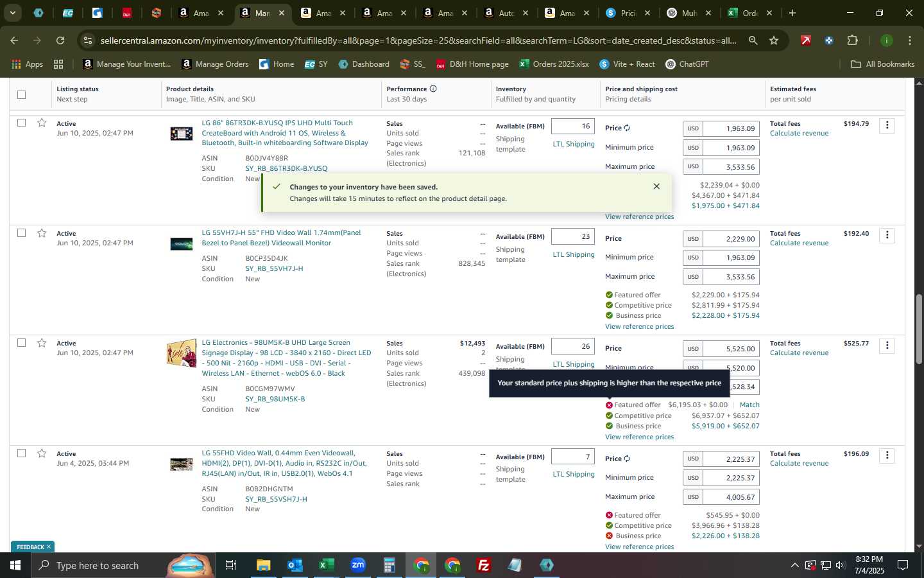Click the page vertical scrollbar

tap(919, 329)
